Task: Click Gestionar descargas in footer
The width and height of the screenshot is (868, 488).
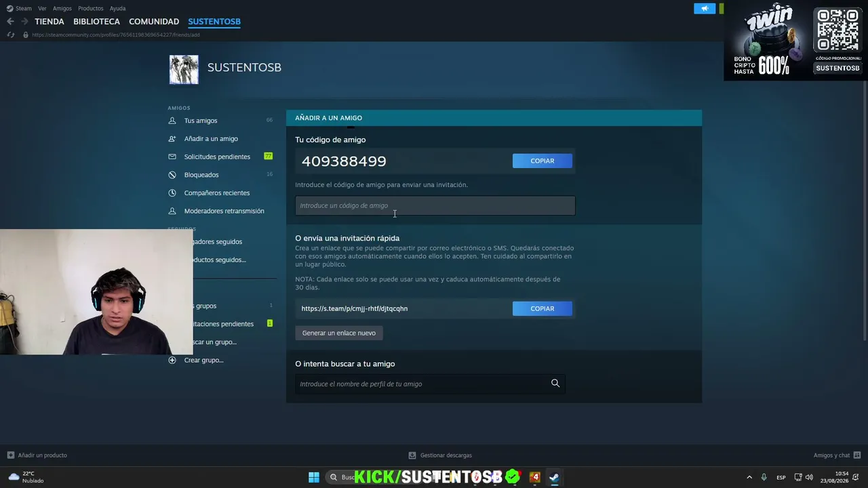Action: click(x=446, y=455)
